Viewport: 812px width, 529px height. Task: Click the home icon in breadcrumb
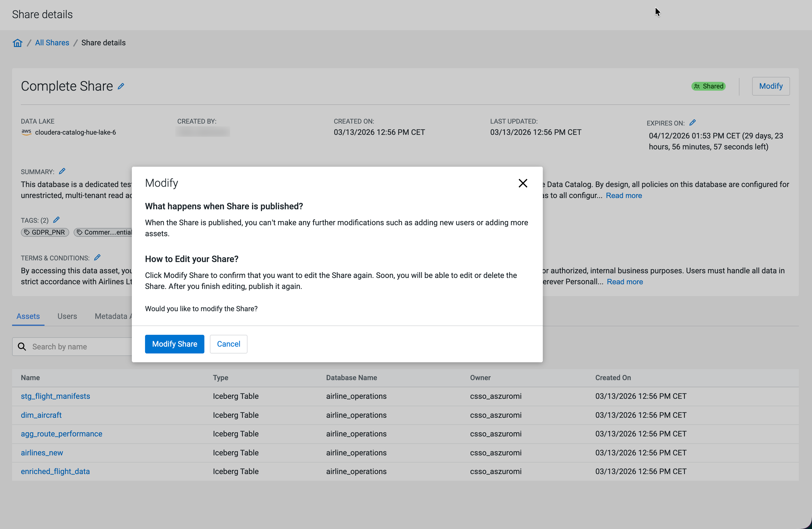click(x=17, y=43)
